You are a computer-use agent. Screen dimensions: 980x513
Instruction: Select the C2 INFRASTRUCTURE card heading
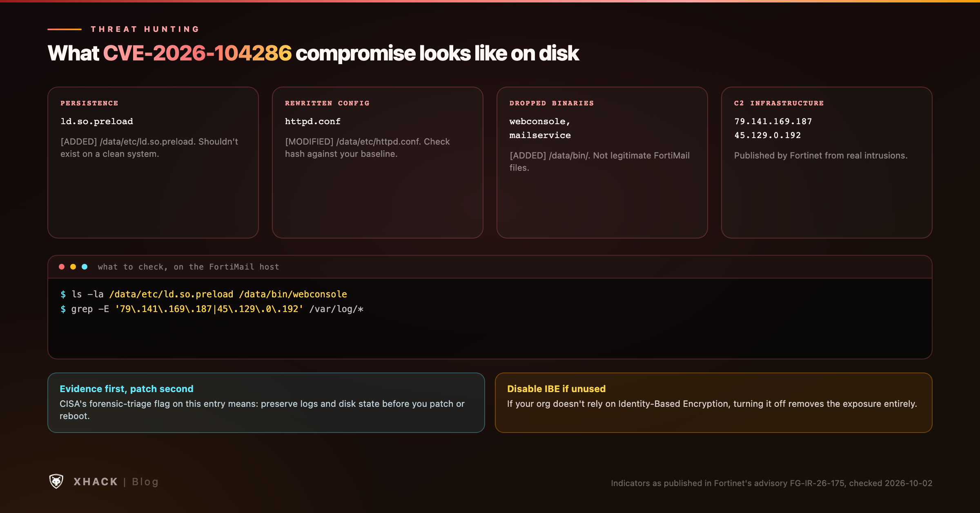point(779,103)
